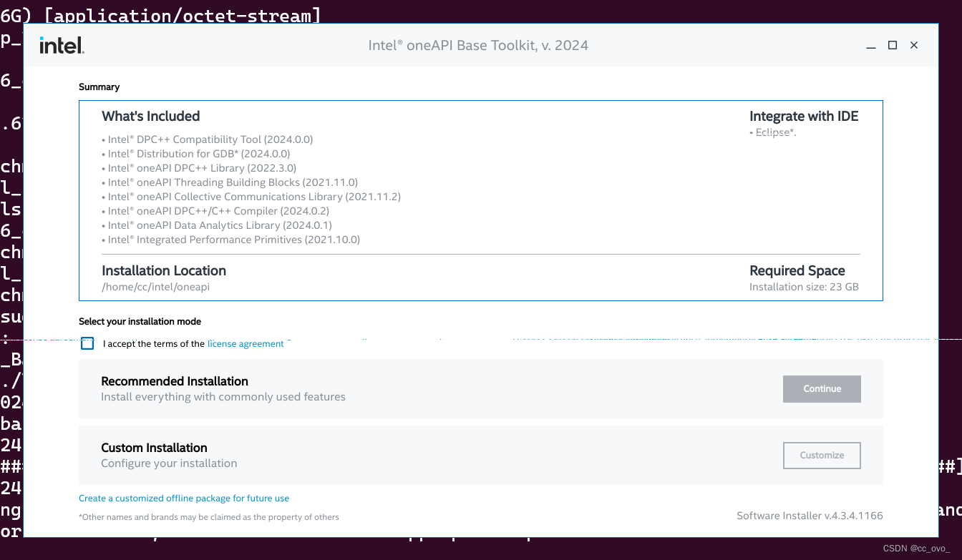962x560 pixels.
Task: Click the terminal window behind the installer
Action: (x=11, y=286)
